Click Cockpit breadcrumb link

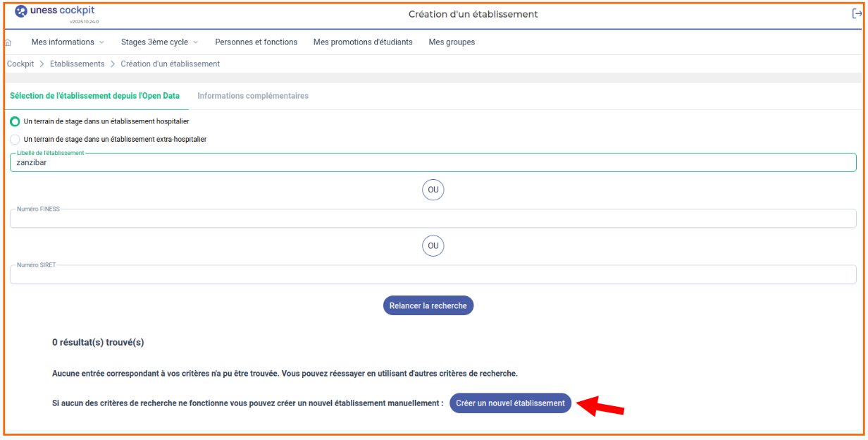pyautogui.click(x=20, y=64)
